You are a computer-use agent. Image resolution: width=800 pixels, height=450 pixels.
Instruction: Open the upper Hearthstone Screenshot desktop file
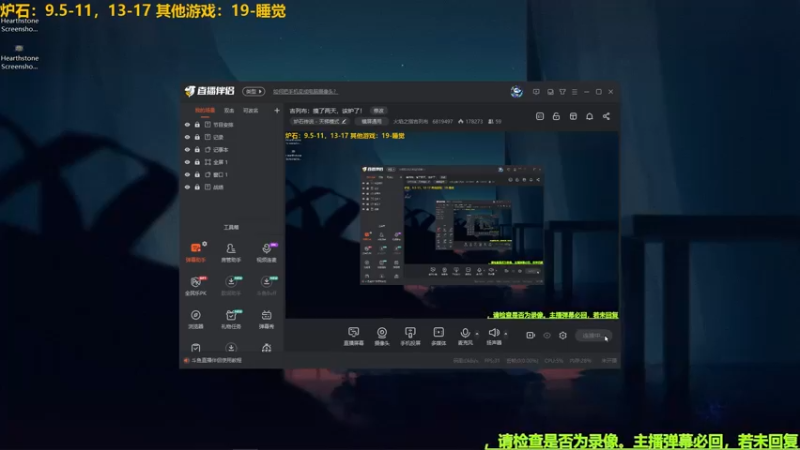(x=19, y=24)
